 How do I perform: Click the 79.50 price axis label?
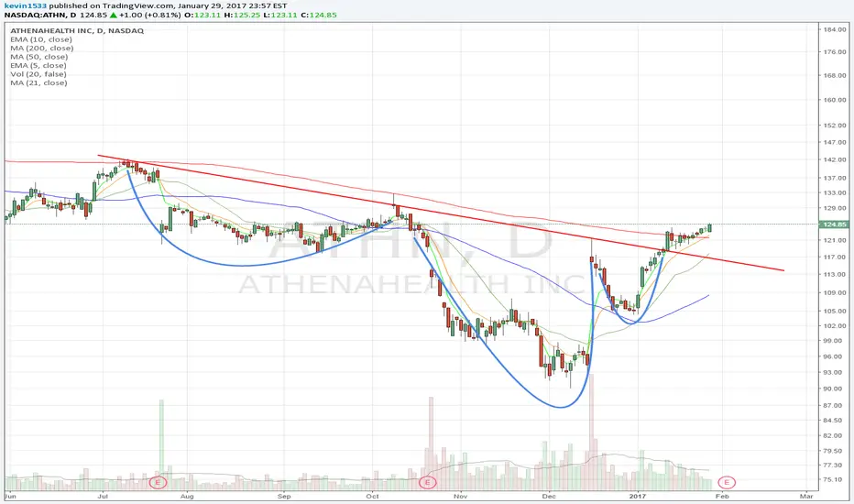[x=835, y=451]
